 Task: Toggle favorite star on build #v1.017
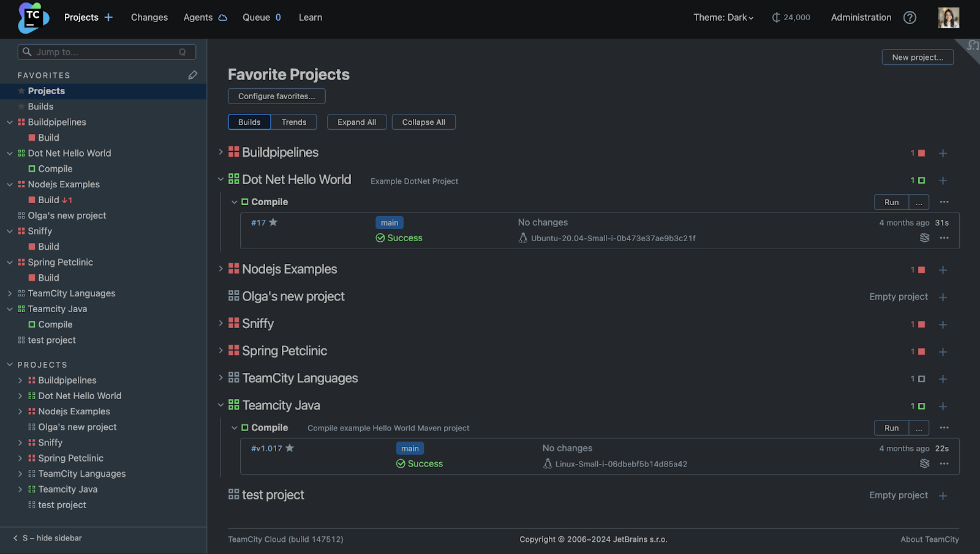[x=290, y=448]
